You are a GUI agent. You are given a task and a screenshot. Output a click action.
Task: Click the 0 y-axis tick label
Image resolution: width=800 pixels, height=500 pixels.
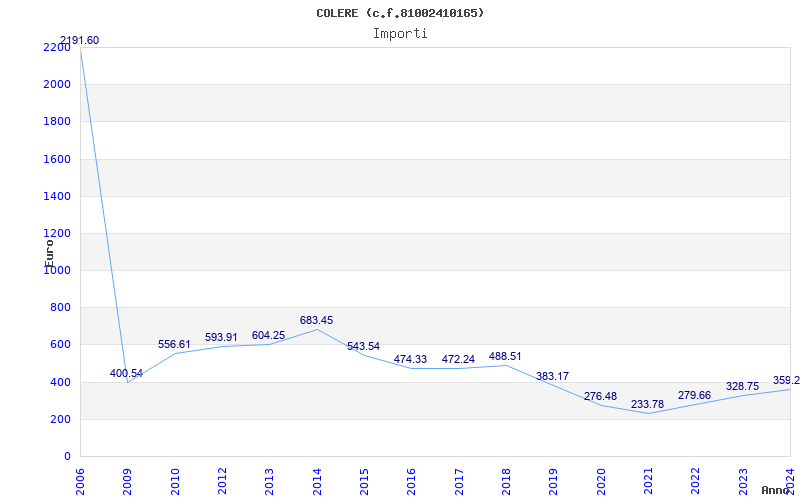pos(67,457)
